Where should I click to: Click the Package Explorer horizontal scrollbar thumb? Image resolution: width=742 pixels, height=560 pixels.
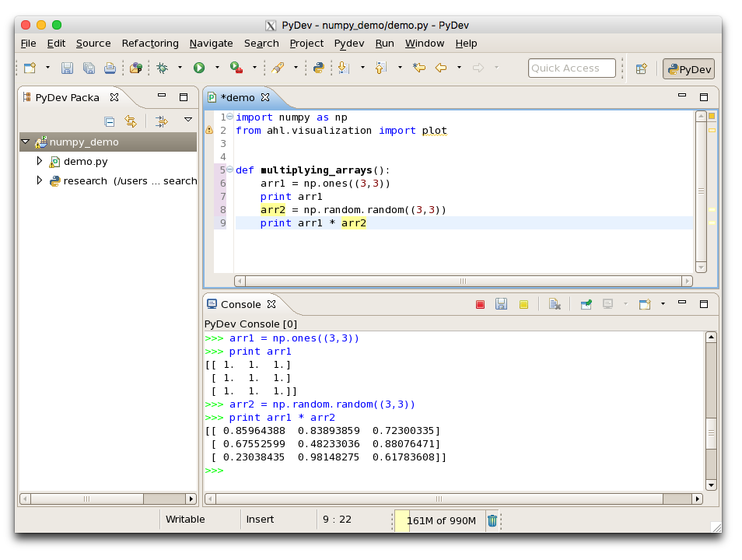point(86,499)
